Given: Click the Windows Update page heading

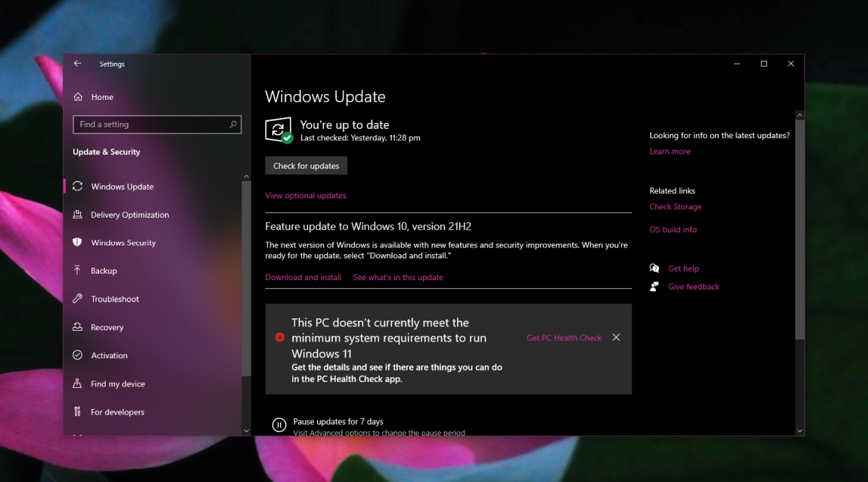Looking at the screenshot, I should (x=325, y=97).
